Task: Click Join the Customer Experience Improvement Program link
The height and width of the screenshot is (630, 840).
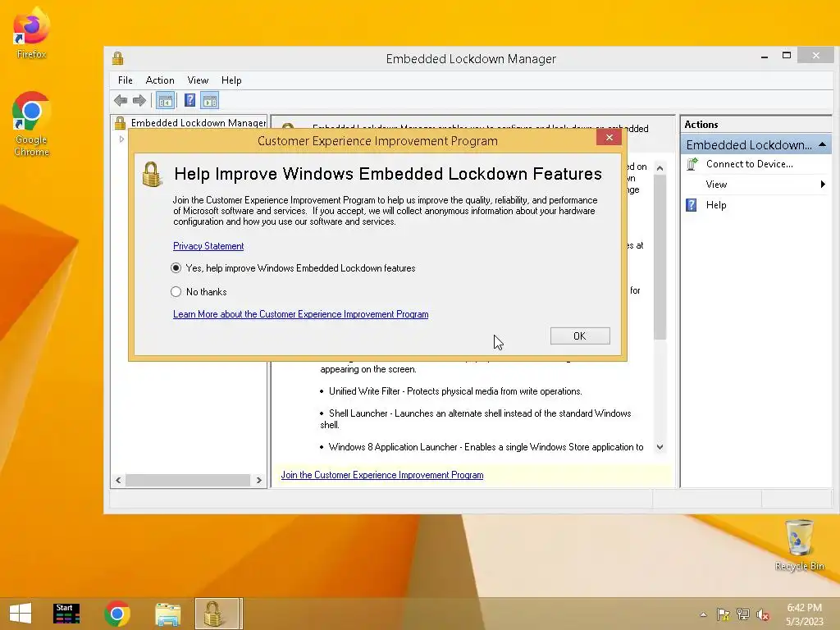Action: coord(382,475)
